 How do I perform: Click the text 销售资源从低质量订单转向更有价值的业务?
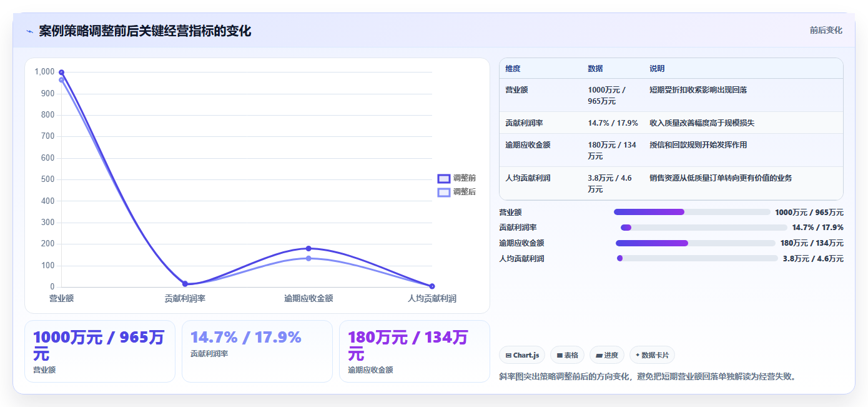(x=721, y=178)
